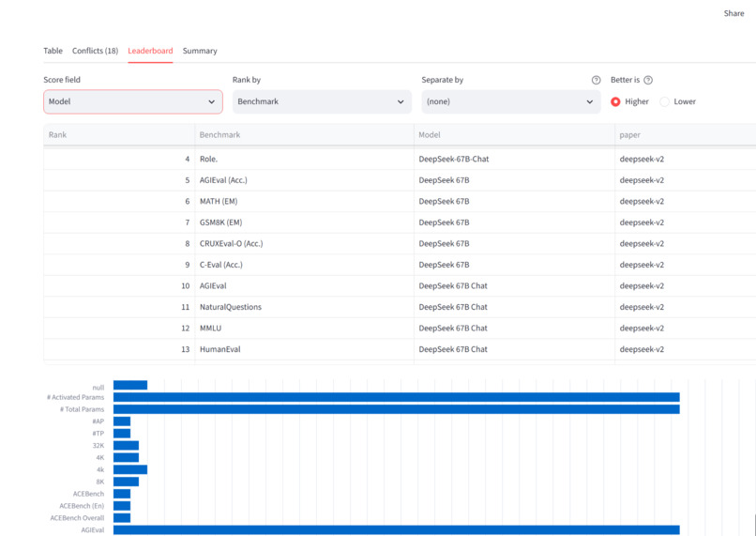756x536 pixels.
Task: Click the DeepSeek-67B-Chat model cell
Action: (514, 159)
